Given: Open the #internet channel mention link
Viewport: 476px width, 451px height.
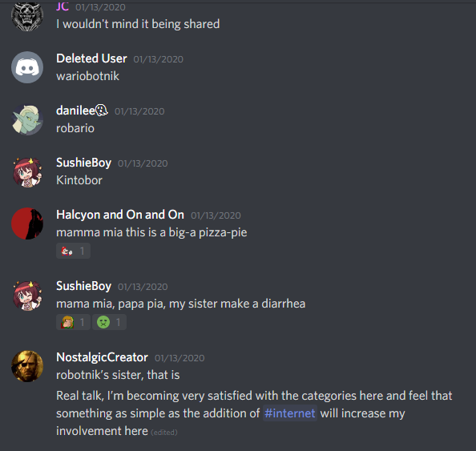Looking at the screenshot, I should tap(290, 413).
